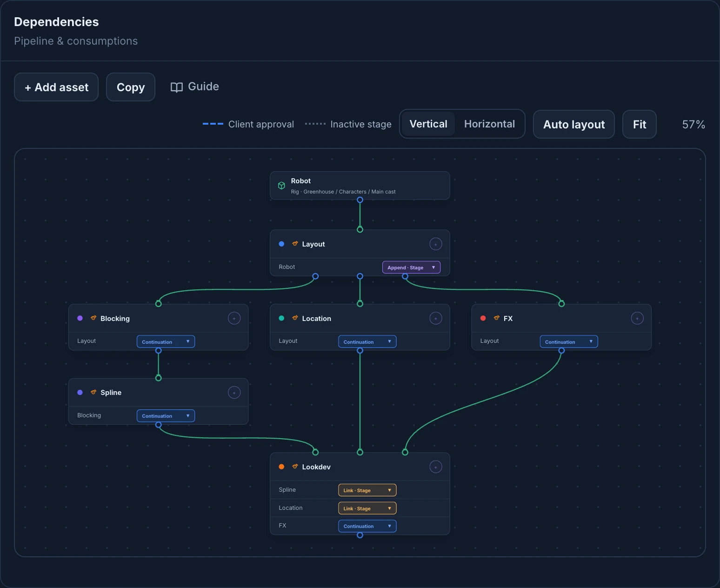Click the blue color dot on Layout node
This screenshot has width=720, height=588.
coord(281,244)
